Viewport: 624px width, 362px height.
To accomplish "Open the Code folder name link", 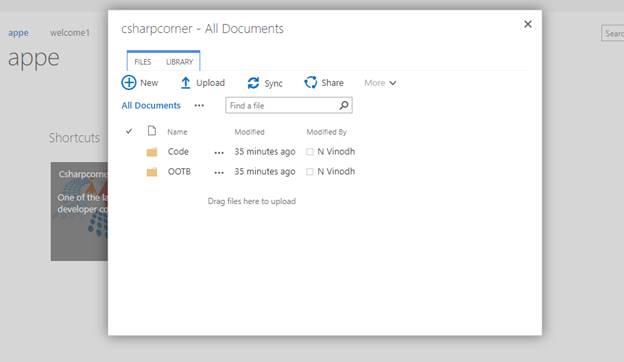I will pyautogui.click(x=178, y=152).
